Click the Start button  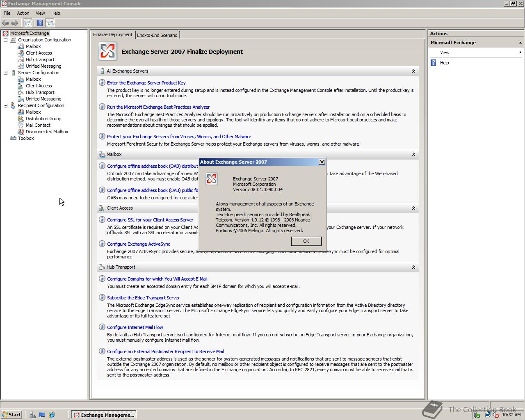pos(11,415)
